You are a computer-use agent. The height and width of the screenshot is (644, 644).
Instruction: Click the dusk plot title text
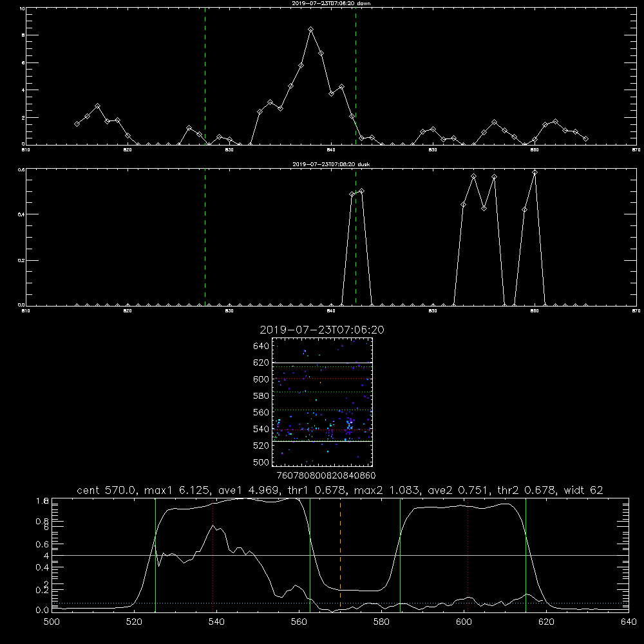331,164
